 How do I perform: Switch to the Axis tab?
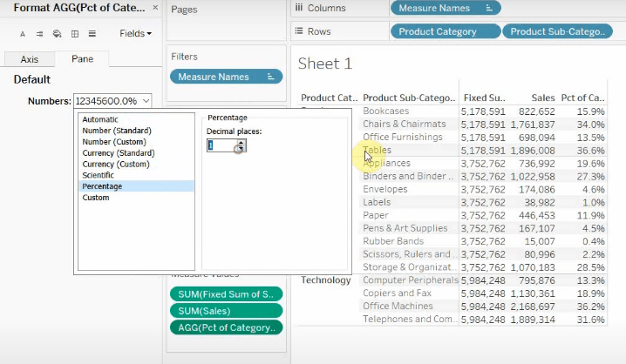30,59
